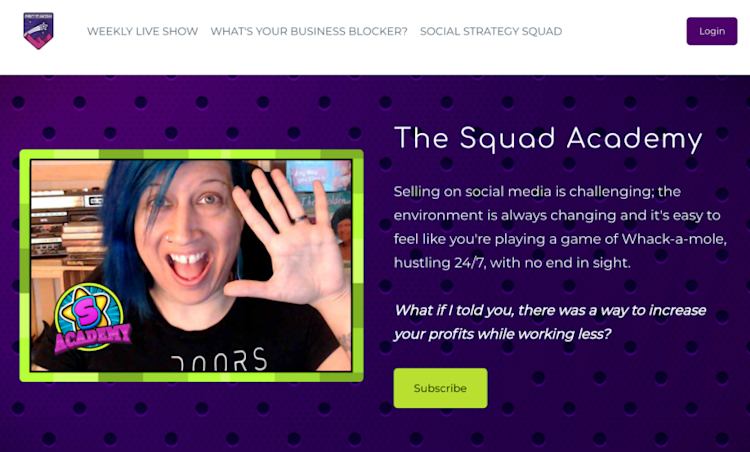Go to Social Strategy Squad
The height and width of the screenshot is (452, 750).
pyautogui.click(x=491, y=31)
